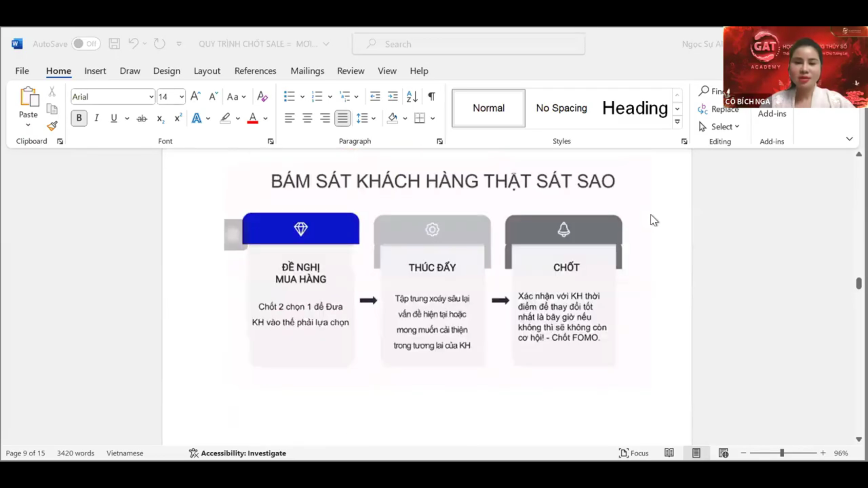Expand the Styles gallery more arrow
868x488 pixels.
[677, 122]
